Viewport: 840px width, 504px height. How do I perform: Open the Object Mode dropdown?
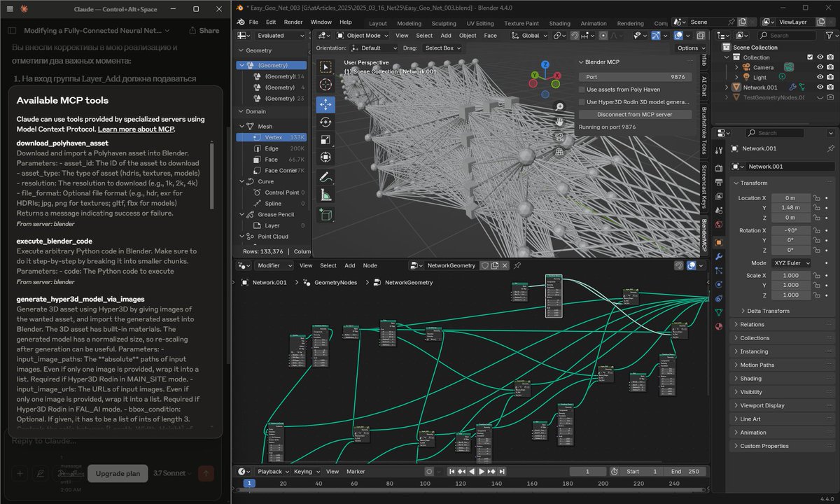[363, 35]
